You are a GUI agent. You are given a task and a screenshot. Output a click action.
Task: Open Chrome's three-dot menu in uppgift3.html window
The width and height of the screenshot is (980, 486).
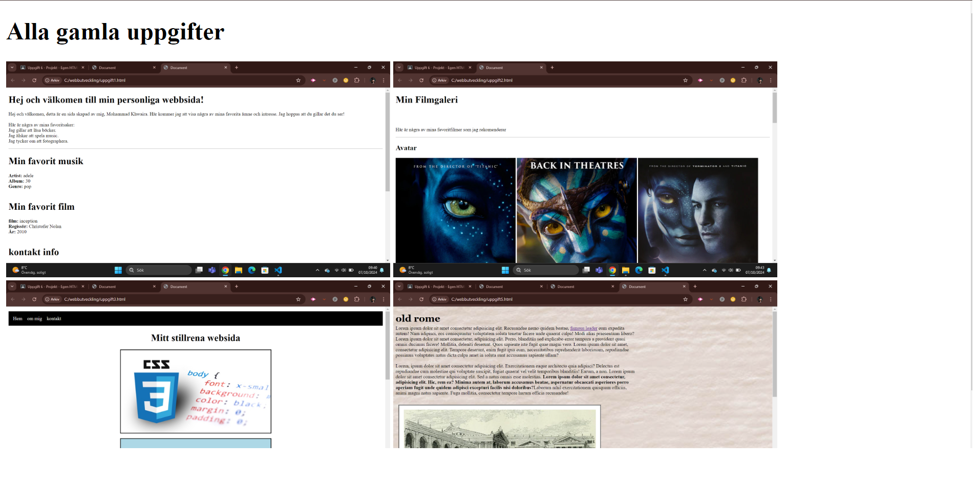point(384,299)
